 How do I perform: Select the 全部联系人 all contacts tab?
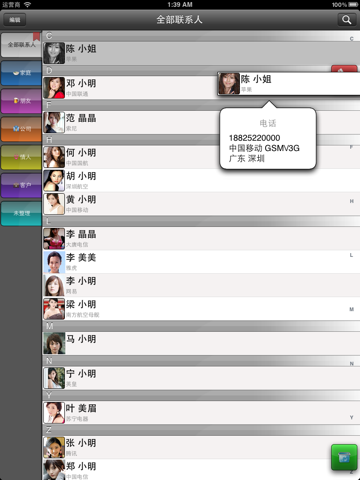[21, 45]
